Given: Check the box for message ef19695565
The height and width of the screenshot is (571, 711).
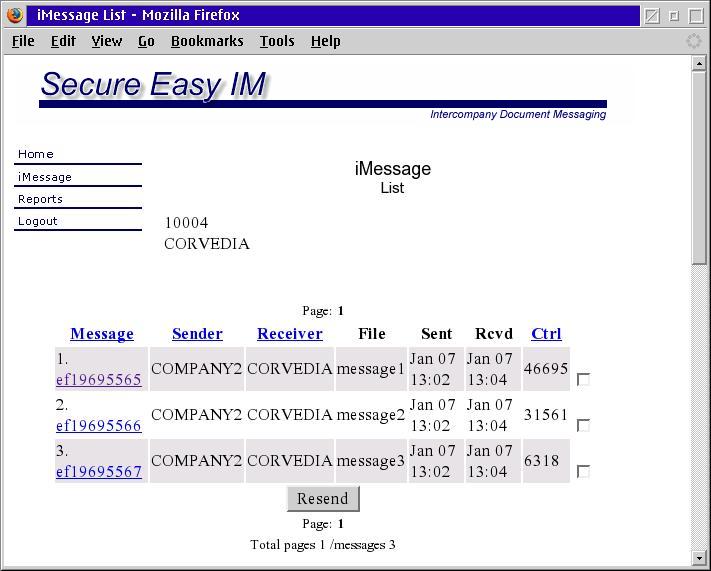Looking at the screenshot, I should click(583, 380).
